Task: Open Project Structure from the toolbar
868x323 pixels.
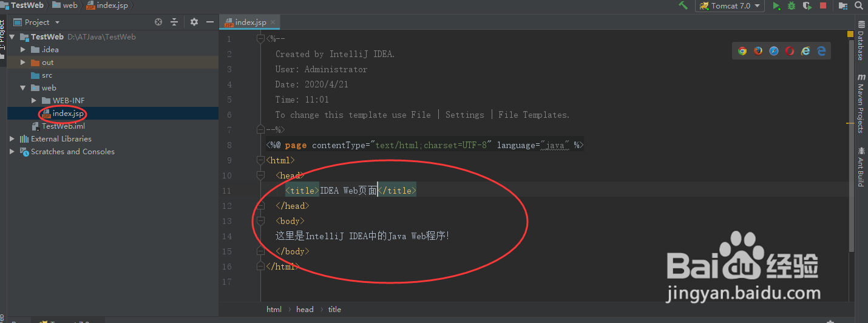Action: pyautogui.click(x=843, y=5)
